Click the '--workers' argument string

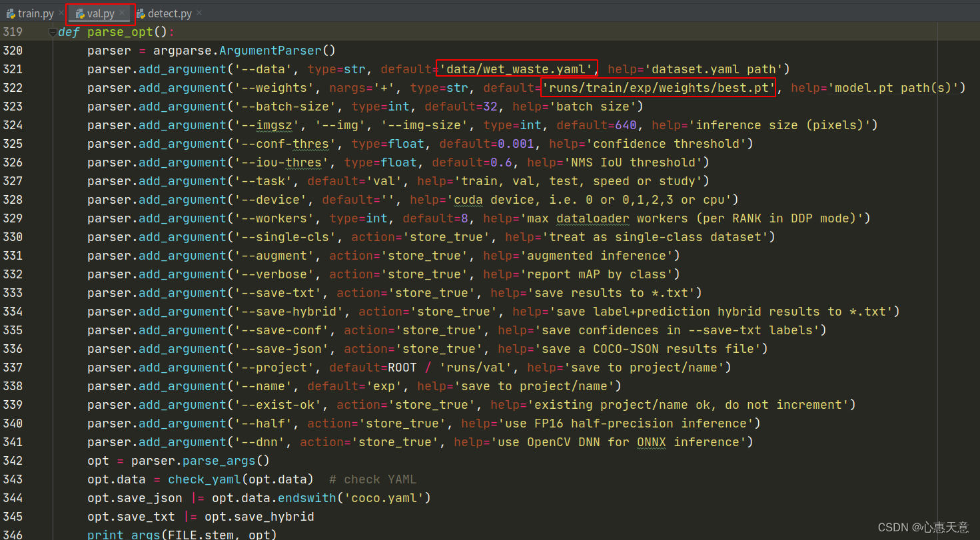pyautogui.click(x=274, y=218)
